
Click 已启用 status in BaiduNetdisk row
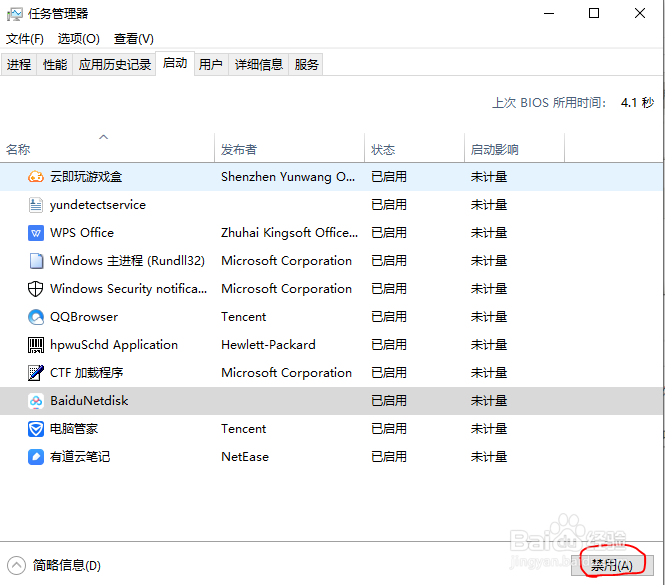point(389,401)
